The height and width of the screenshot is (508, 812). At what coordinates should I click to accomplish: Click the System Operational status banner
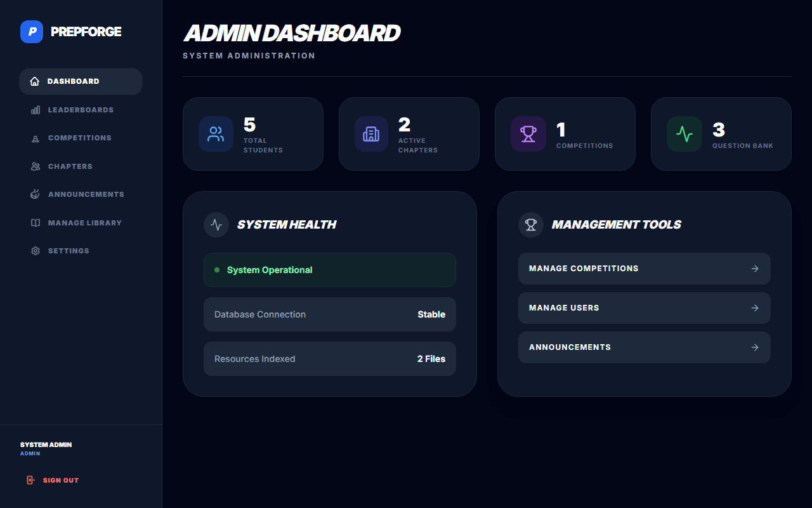(x=329, y=270)
